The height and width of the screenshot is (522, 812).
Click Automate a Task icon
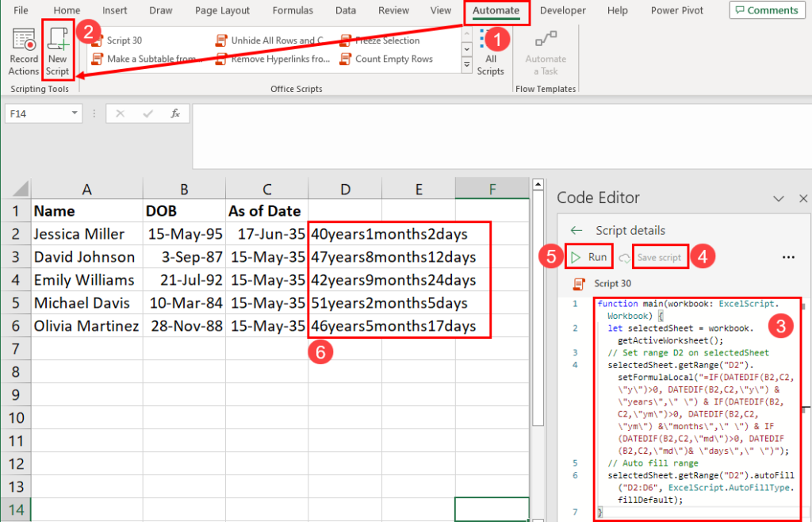coord(546,40)
